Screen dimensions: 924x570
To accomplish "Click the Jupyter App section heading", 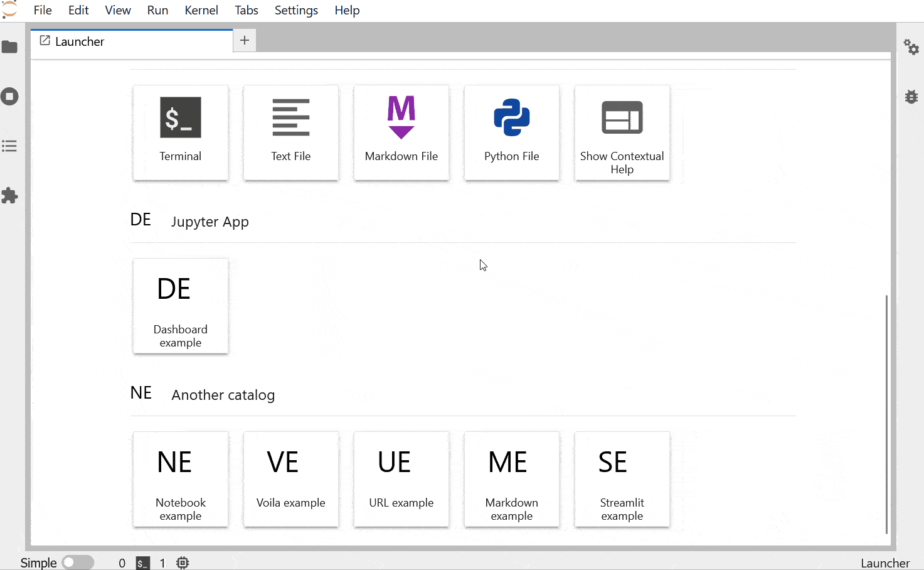I will tap(210, 222).
